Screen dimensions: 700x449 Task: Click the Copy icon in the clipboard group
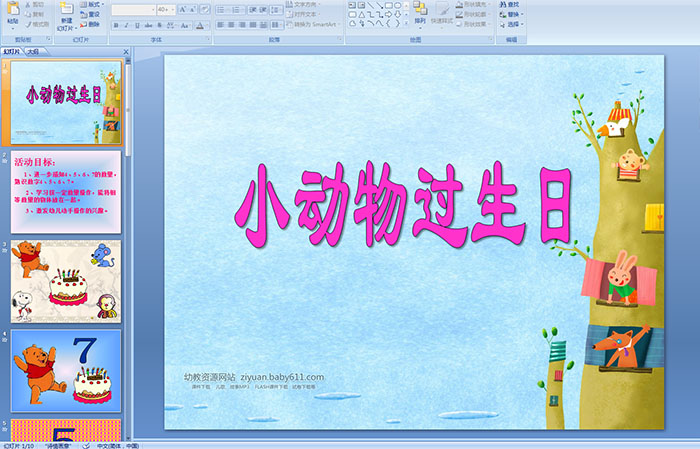click(28, 14)
